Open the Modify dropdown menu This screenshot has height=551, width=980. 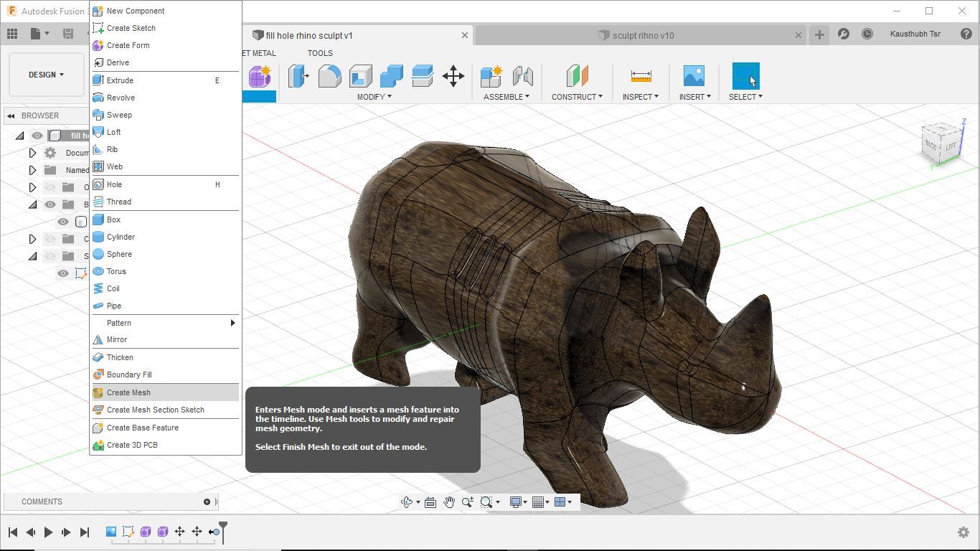(x=374, y=97)
